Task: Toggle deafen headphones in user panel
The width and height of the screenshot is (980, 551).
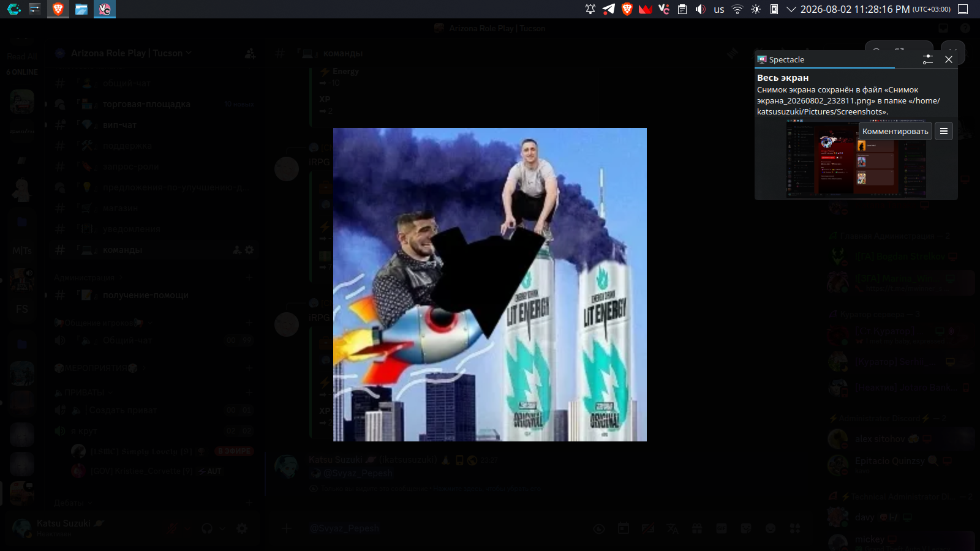Action: 207,528
